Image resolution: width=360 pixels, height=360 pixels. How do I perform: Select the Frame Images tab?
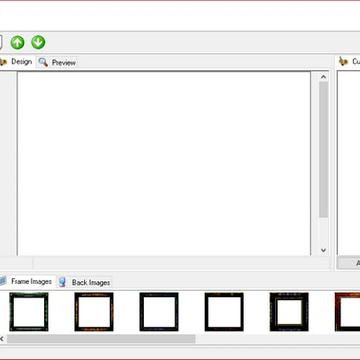[x=27, y=281]
